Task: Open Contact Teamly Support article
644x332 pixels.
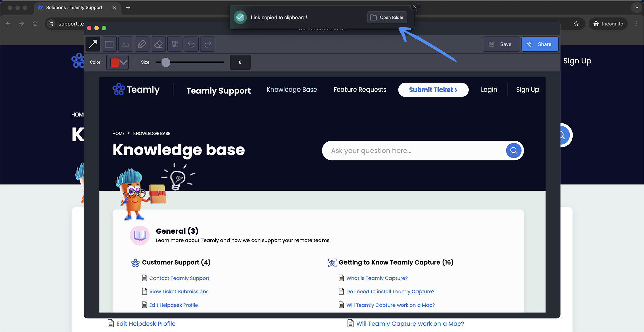Action: [x=179, y=278]
